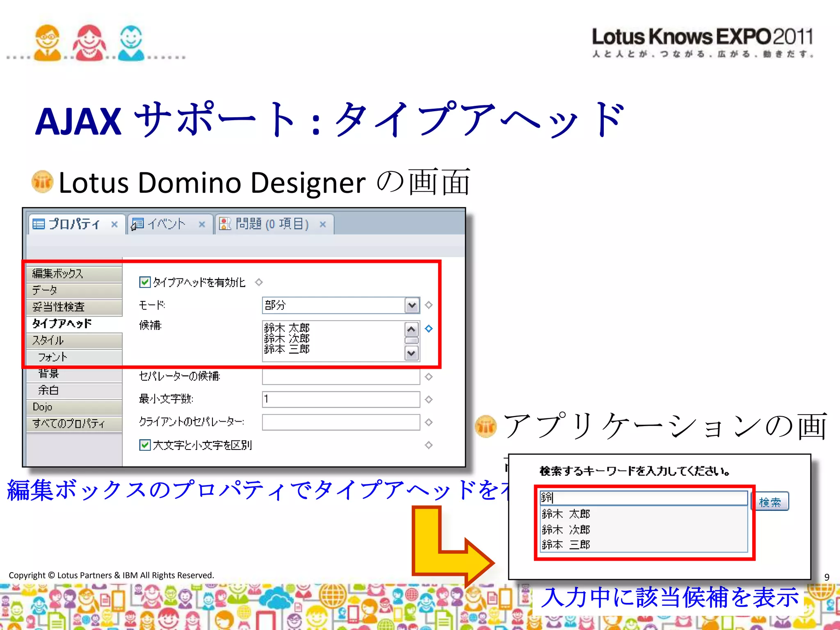
Task: Click the 問題 tab icon
Action: tap(225, 224)
